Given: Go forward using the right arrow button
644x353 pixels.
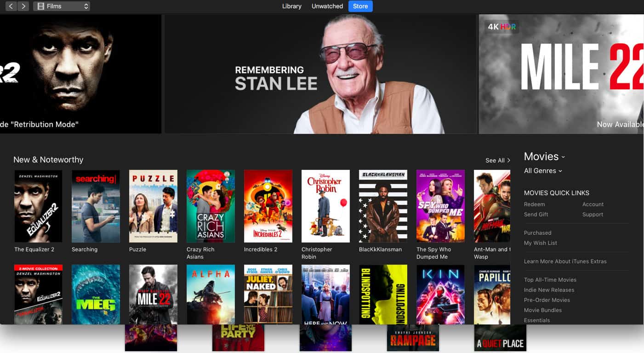Looking at the screenshot, I should 23,6.
